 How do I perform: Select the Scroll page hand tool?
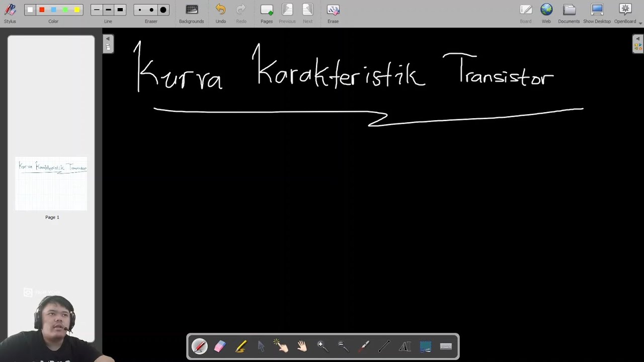[302, 346]
